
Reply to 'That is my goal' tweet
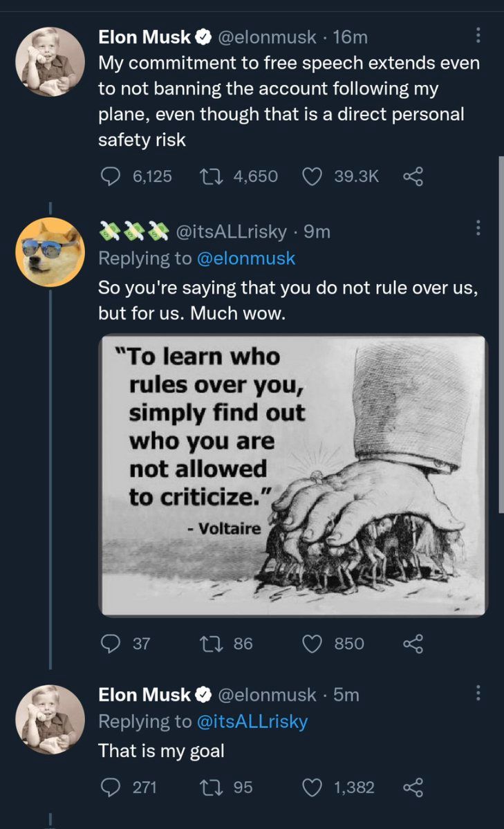coord(111,787)
